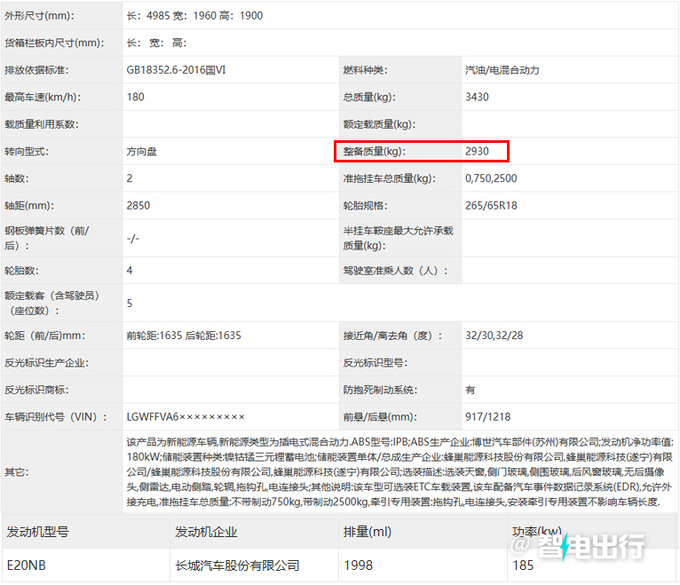Select the 燃料种类 value 汽油/电混合动力
This screenshot has height=585, width=680.
click(x=501, y=70)
